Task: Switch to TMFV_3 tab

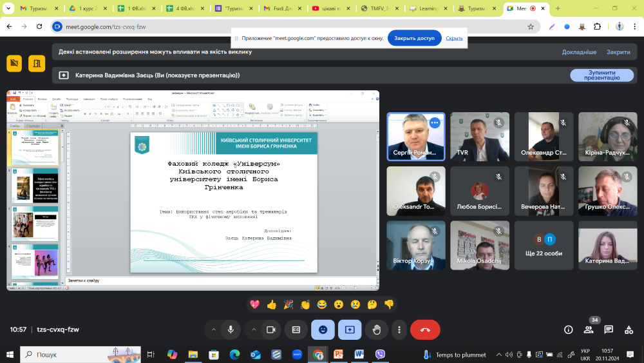Action: tap(379, 8)
